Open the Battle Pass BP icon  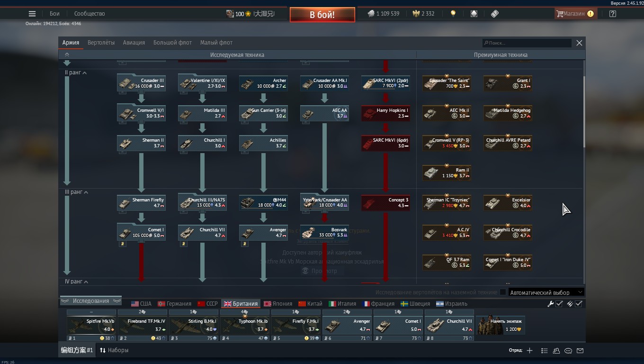pyautogui.click(x=495, y=14)
